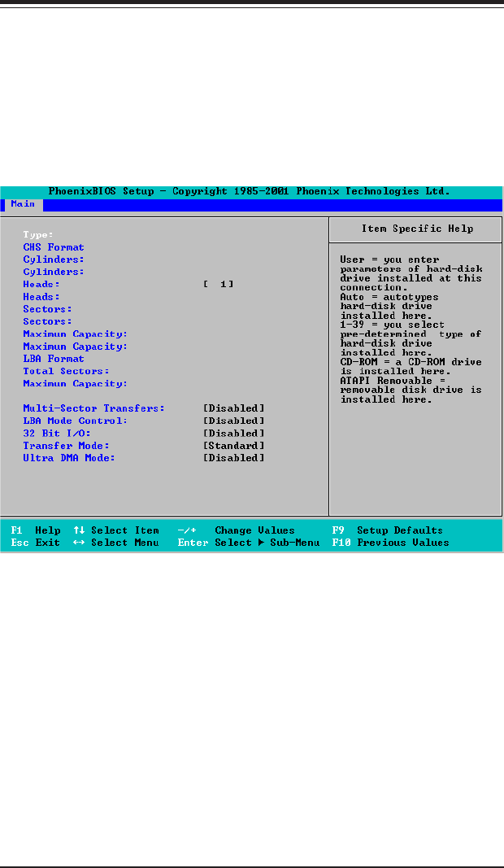
Task: Click the Total Sectors: label
Action: coord(67,372)
